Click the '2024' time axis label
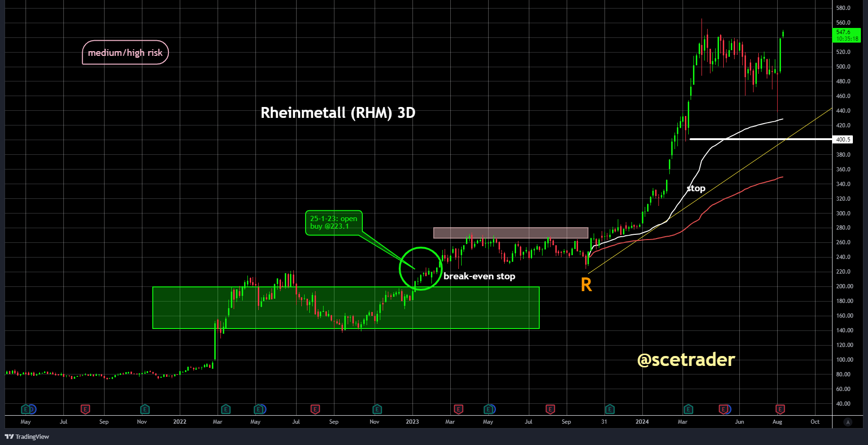The image size is (868, 445). 642,422
